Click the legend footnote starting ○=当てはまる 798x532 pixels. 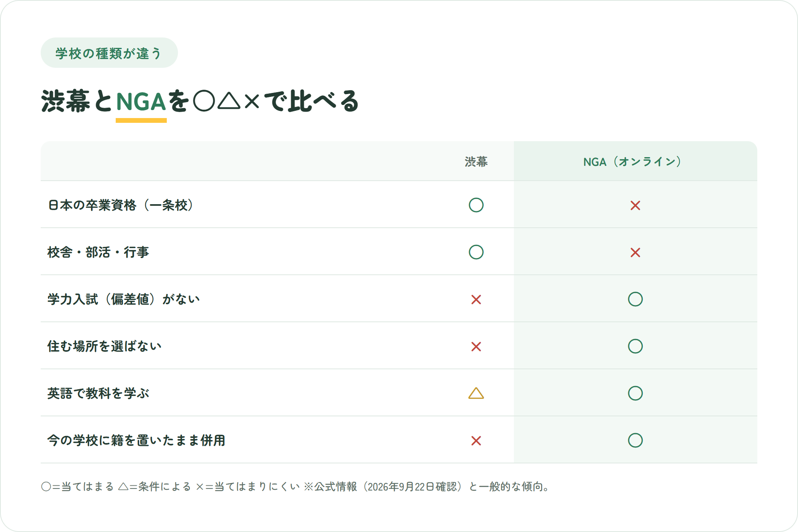tap(296, 487)
